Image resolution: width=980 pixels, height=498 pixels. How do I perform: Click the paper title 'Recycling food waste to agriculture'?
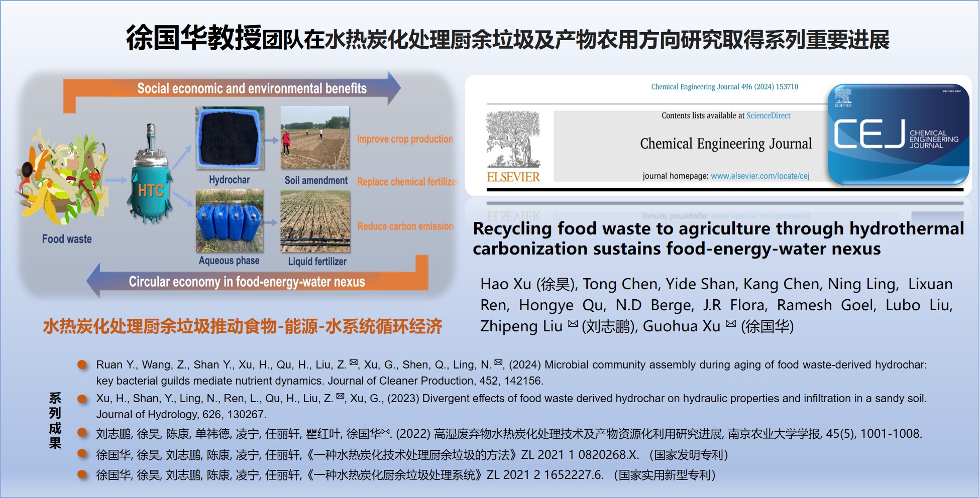click(x=718, y=238)
